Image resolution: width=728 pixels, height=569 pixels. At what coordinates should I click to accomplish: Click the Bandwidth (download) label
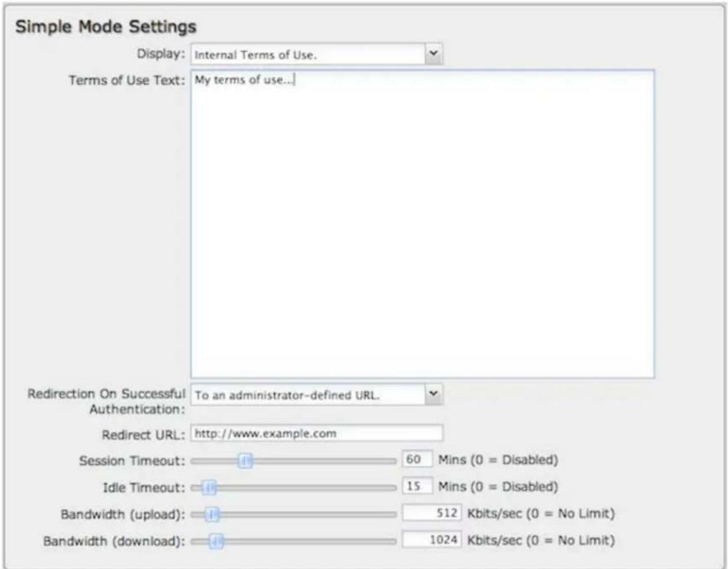[114, 542]
